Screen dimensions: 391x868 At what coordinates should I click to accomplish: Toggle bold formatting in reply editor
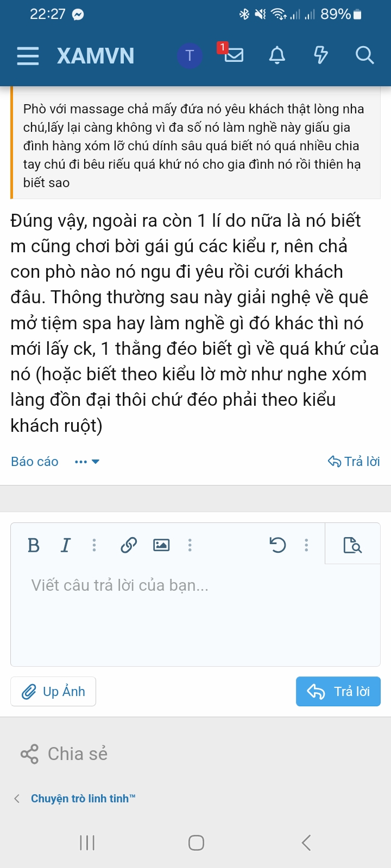click(x=34, y=545)
